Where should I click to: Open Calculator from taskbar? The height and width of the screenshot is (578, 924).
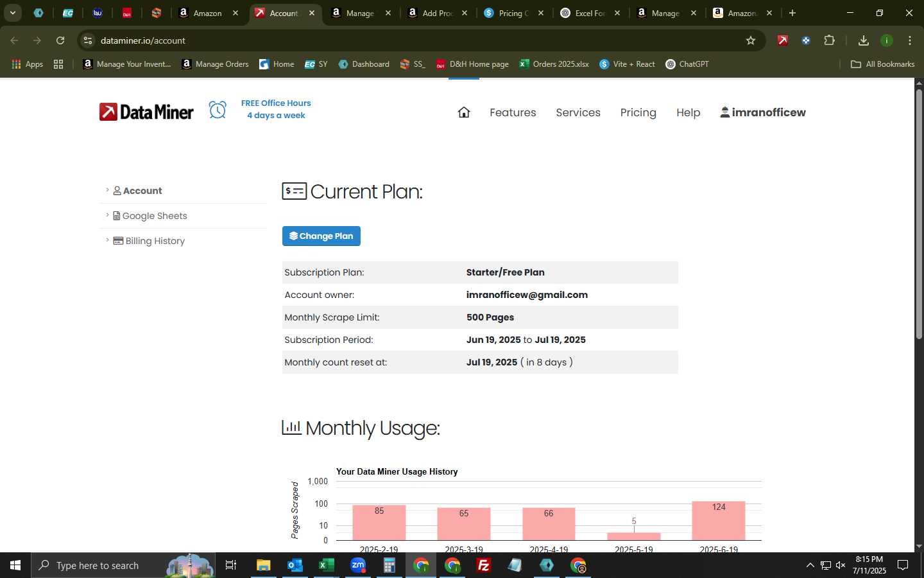tap(389, 565)
